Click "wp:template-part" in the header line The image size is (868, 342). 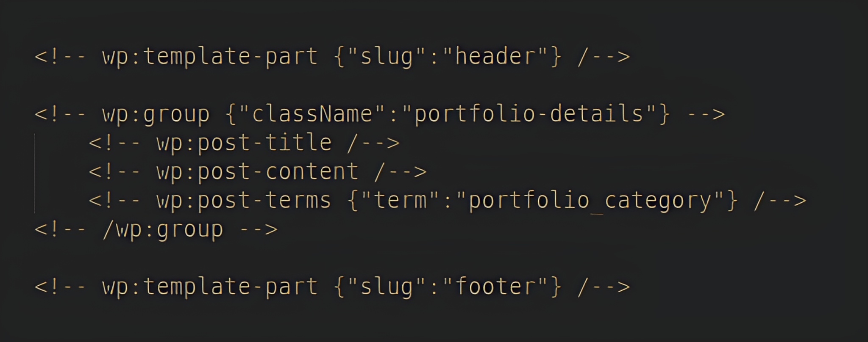click(210, 56)
